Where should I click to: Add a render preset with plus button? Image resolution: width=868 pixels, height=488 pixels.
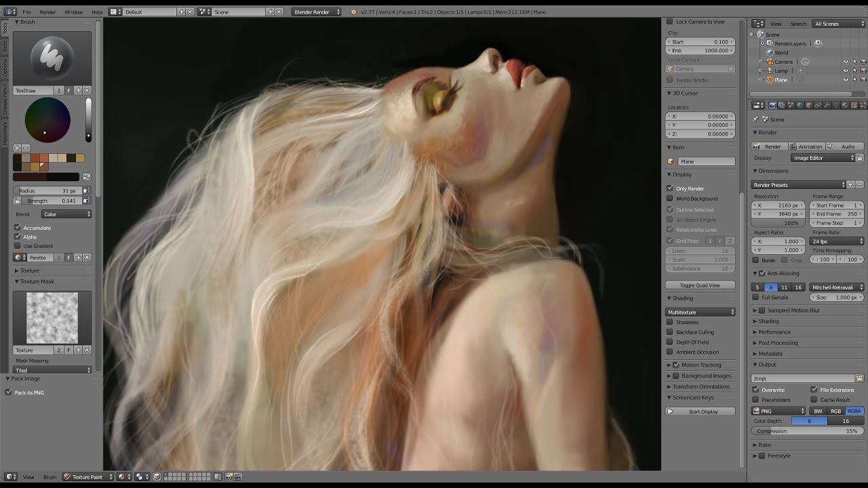click(x=850, y=184)
